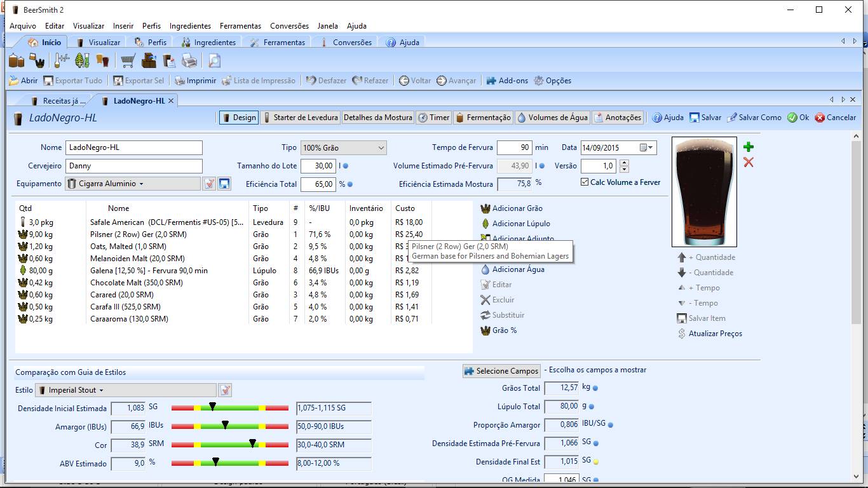Open the thermometer adjustment tool icon

coord(62,60)
